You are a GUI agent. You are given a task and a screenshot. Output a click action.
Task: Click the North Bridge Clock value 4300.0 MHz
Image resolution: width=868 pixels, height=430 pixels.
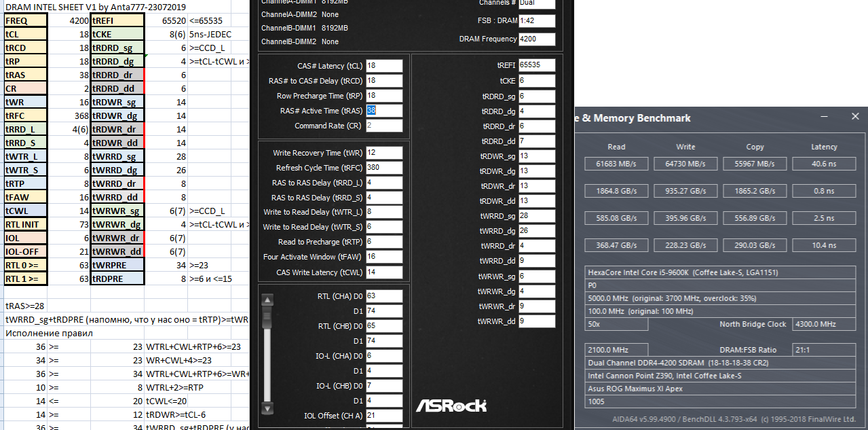pyautogui.click(x=825, y=324)
